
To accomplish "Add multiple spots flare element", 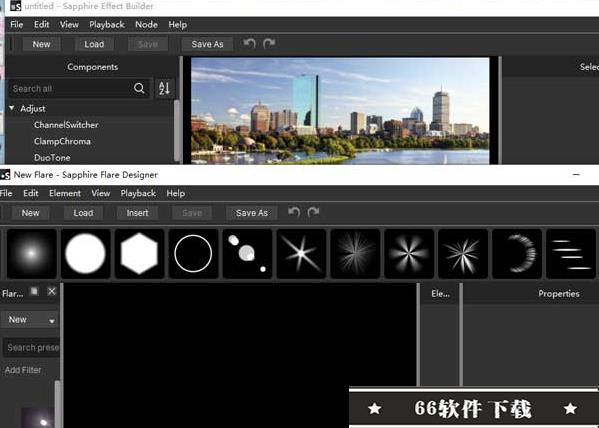I will point(247,253).
